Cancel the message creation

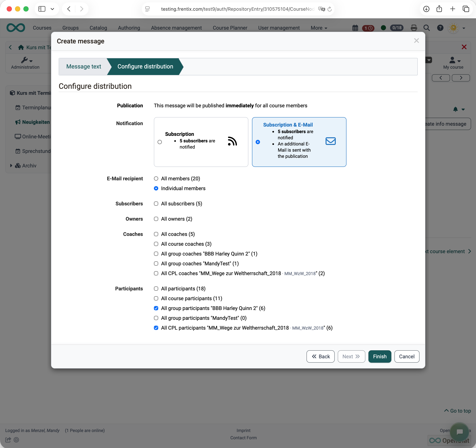click(407, 357)
